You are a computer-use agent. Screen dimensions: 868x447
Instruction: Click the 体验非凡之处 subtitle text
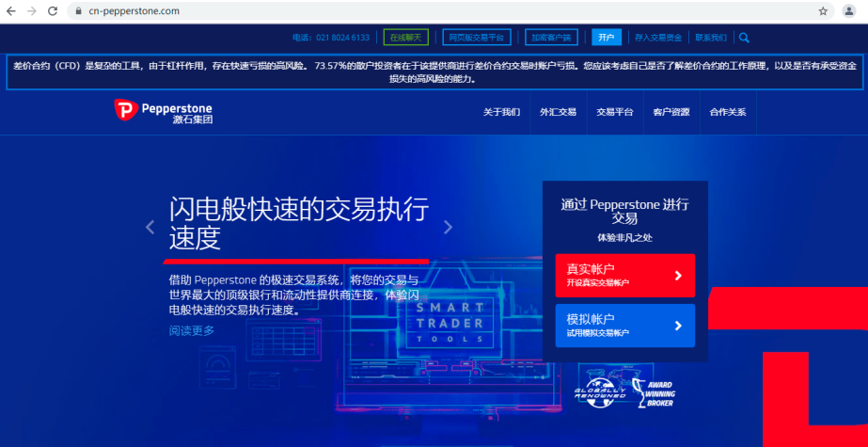pos(625,238)
